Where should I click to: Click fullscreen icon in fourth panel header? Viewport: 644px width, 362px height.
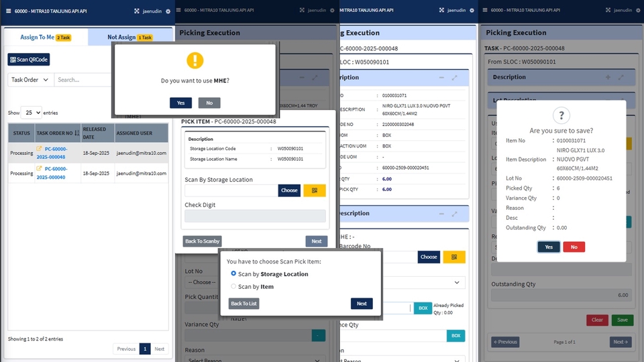[x=608, y=10]
